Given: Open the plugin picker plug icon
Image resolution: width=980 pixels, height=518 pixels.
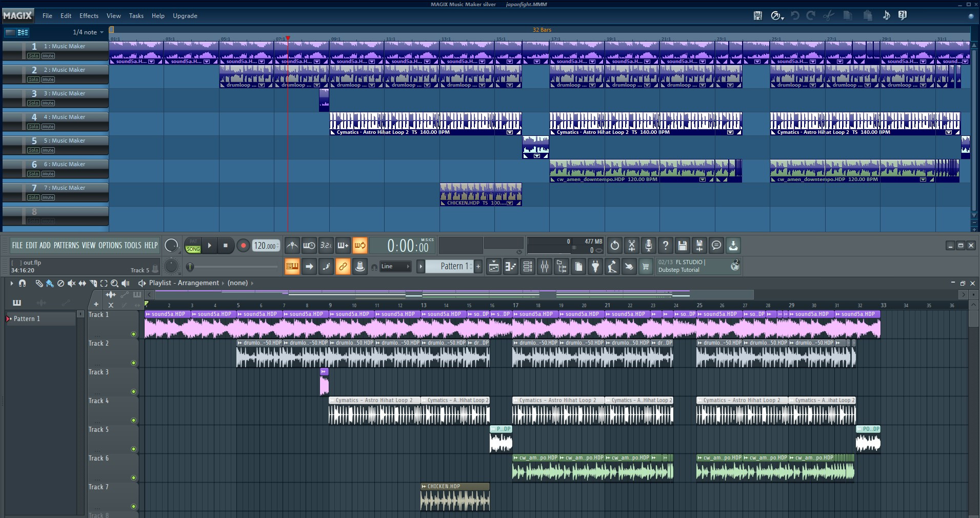Looking at the screenshot, I should pyautogui.click(x=595, y=266).
